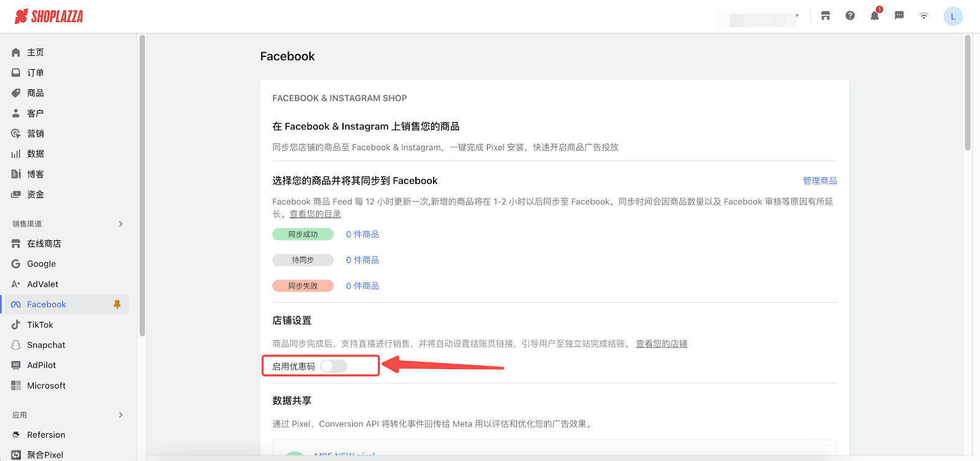This screenshot has width=980, height=461.
Task: Open TikTok sales channel
Action: 40,325
